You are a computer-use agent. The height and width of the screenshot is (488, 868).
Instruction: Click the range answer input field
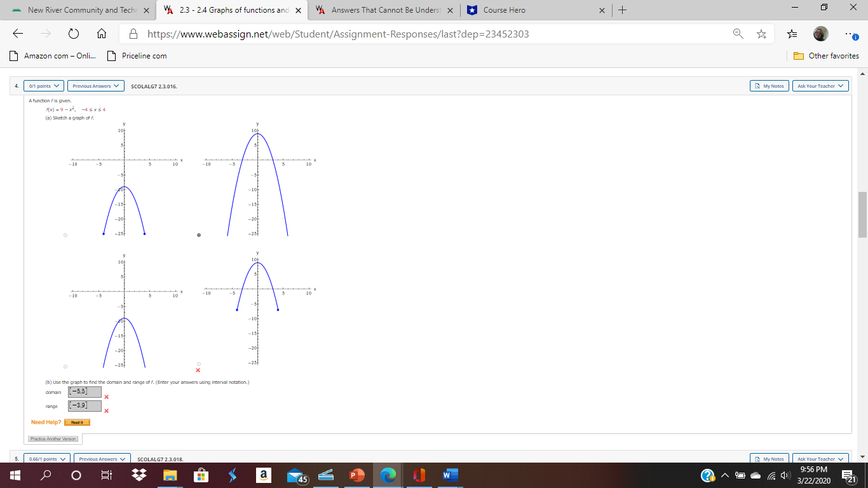pyautogui.click(x=85, y=405)
